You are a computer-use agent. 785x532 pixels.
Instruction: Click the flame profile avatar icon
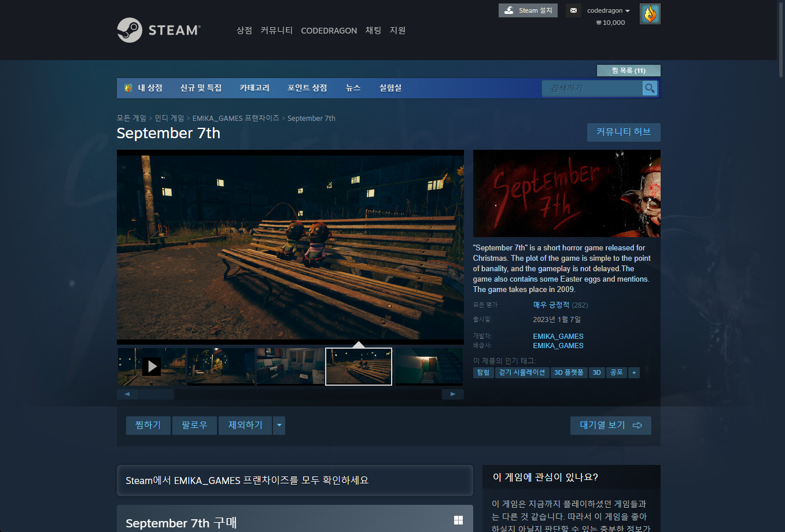coord(650,14)
